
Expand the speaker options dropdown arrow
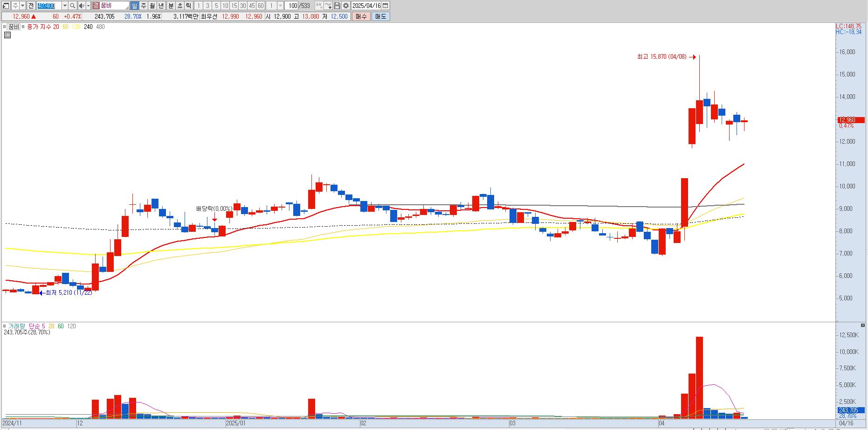click(x=88, y=6)
